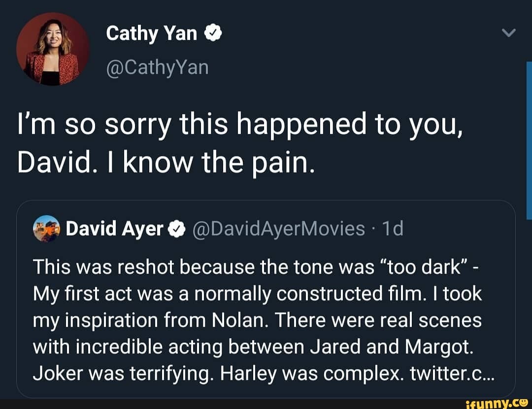This screenshot has width=532, height=409.
Task: Click Cathy Yan's verified badge icon
Action: click(213, 32)
